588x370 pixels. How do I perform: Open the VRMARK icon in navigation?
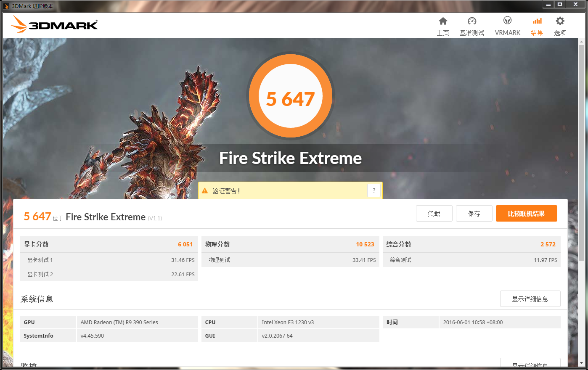coord(508,21)
